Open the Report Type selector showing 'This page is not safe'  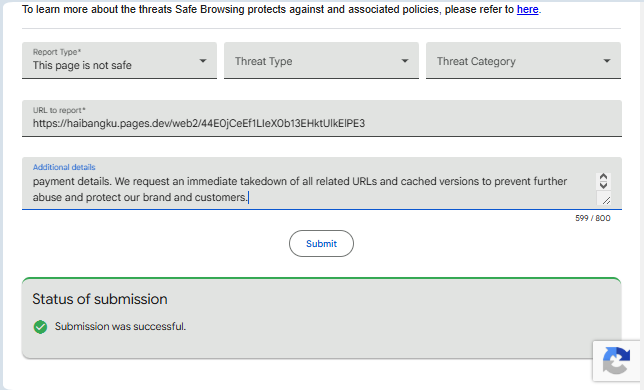[119, 60]
